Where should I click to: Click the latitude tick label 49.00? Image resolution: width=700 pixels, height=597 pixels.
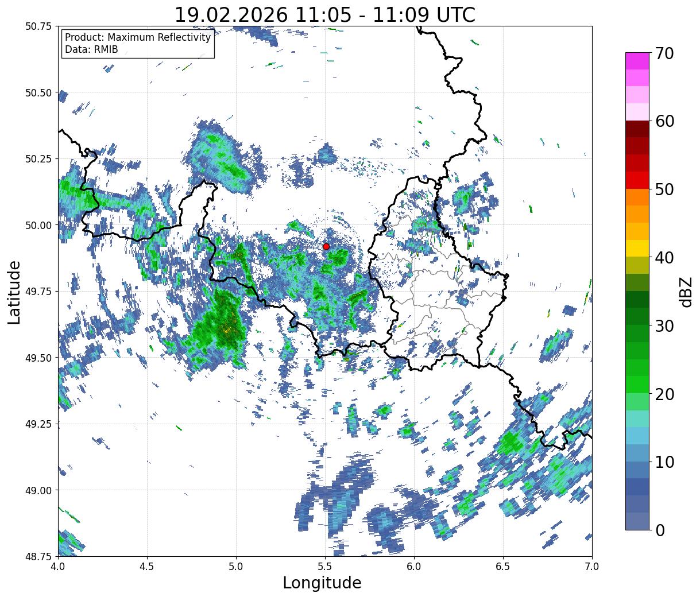coord(38,490)
